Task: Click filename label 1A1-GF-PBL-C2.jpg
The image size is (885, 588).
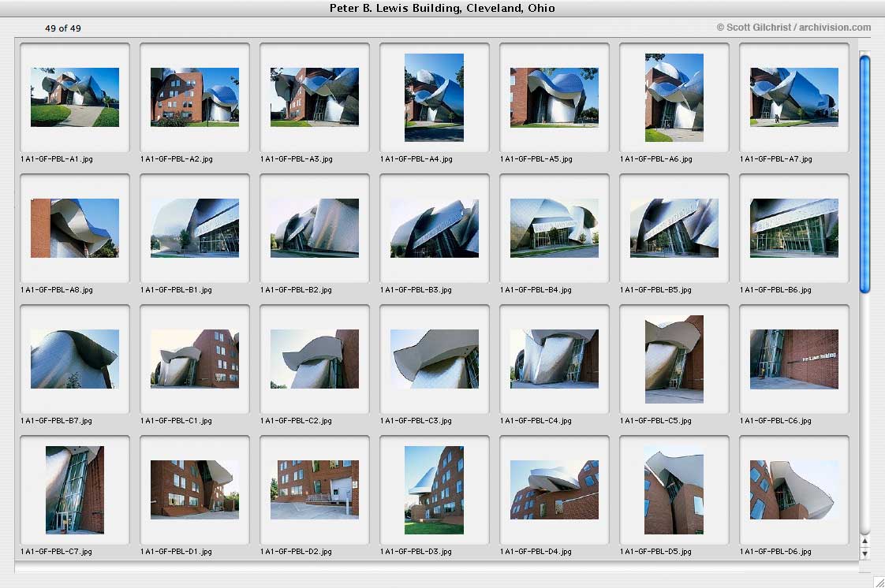Action: pos(296,421)
